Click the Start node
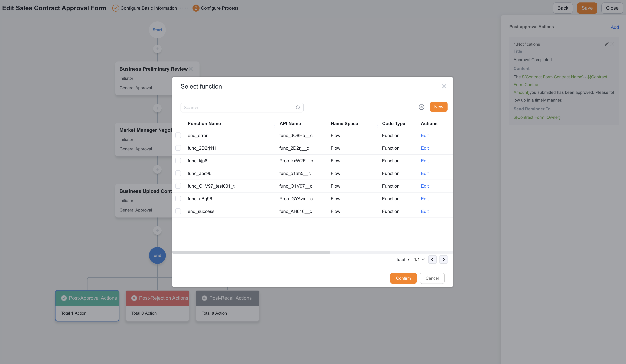626x364 pixels. (157, 30)
